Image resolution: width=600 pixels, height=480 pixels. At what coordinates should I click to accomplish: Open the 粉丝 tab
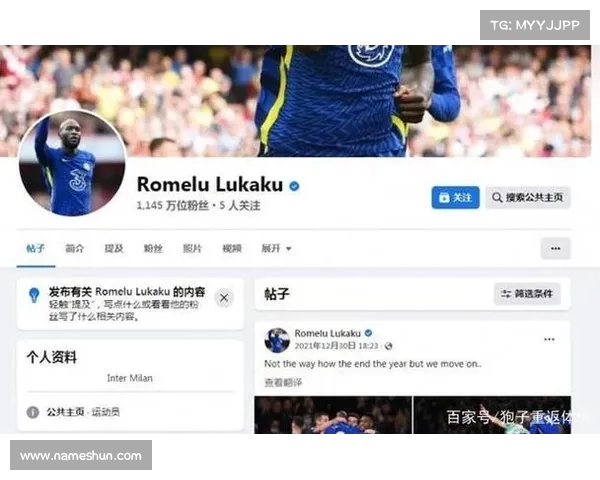tap(153, 248)
